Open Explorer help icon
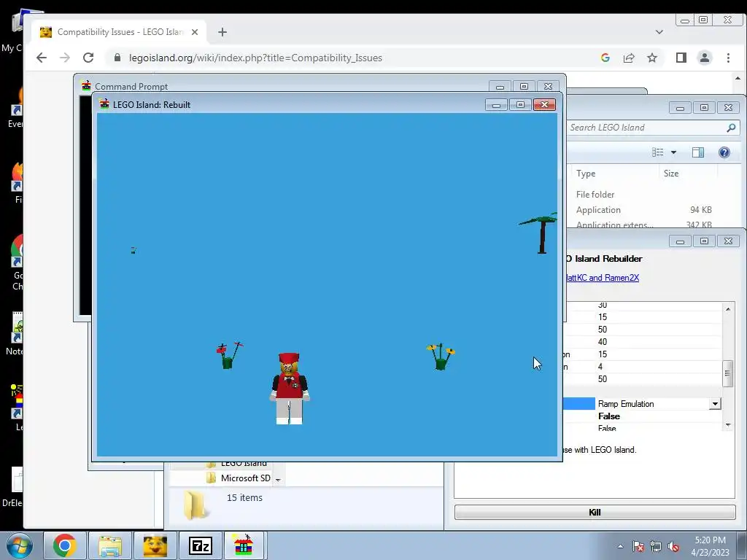Screen dimensions: 747x560 (724, 152)
